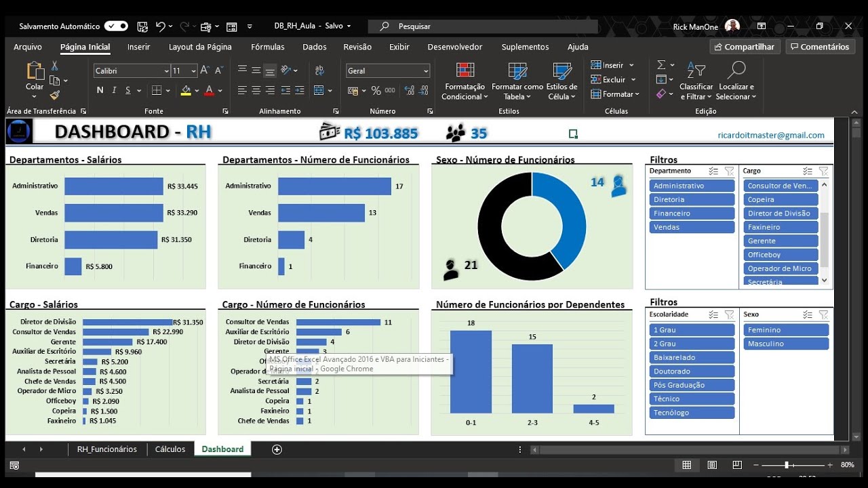The width and height of the screenshot is (868, 488).
Task: Toggle multi-select on Sexo slicer
Action: pos(808,314)
